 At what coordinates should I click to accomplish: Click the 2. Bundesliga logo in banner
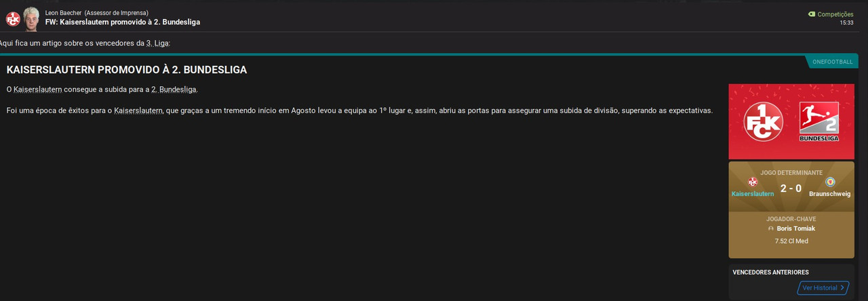coord(819,122)
